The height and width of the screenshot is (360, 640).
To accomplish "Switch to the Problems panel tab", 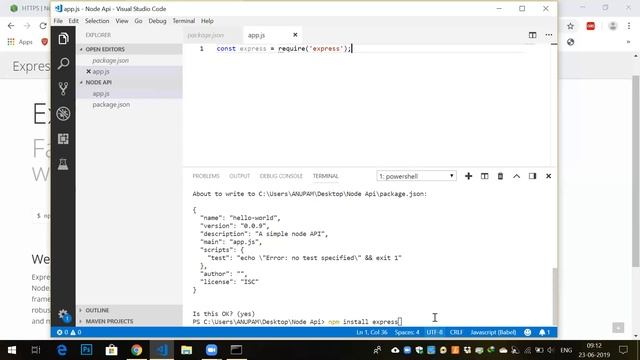I will (206, 176).
